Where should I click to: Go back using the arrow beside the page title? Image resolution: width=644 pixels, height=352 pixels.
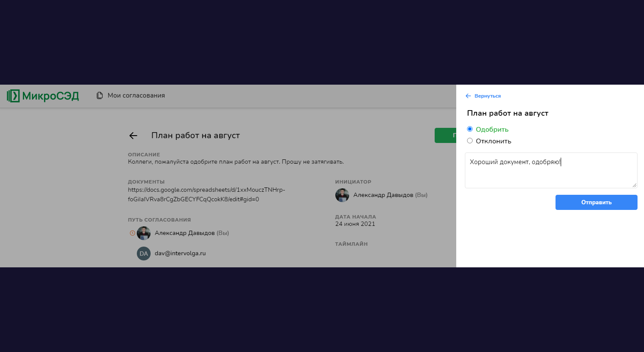pyautogui.click(x=133, y=136)
